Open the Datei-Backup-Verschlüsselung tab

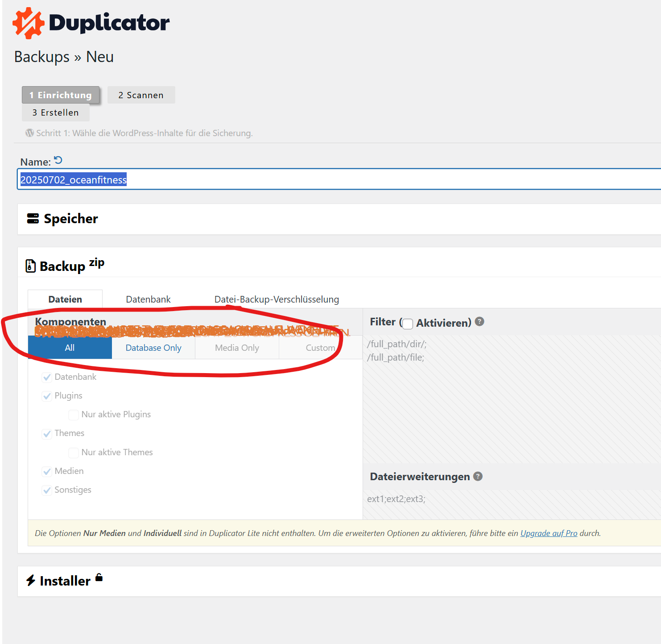click(x=277, y=299)
